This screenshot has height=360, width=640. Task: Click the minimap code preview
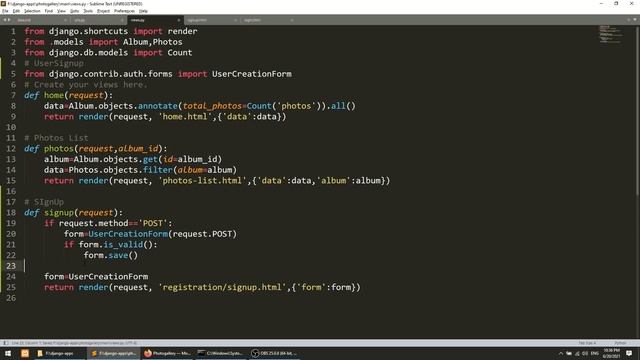pyautogui.click(x=610, y=34)
